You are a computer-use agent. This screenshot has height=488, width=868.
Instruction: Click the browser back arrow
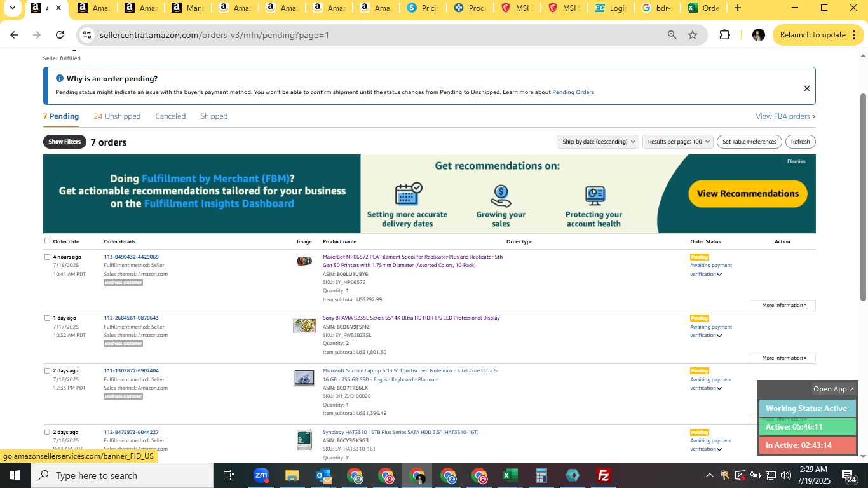tap(14, 35)
